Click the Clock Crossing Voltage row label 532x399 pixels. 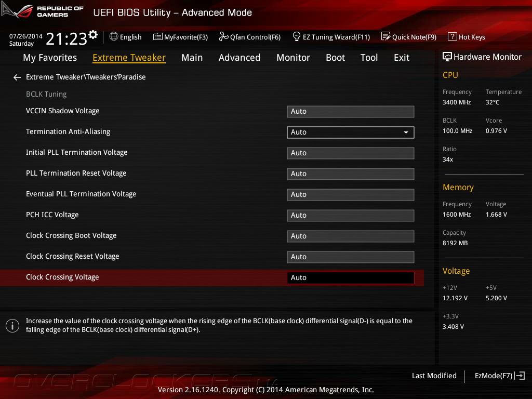tap(62, 277)
